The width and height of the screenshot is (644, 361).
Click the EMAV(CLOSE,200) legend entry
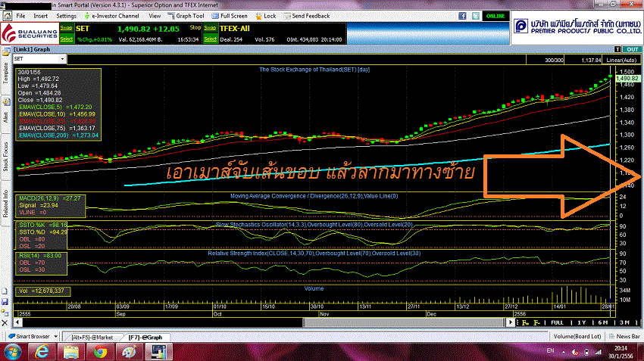pyautogui.click(x=58, y=135)
